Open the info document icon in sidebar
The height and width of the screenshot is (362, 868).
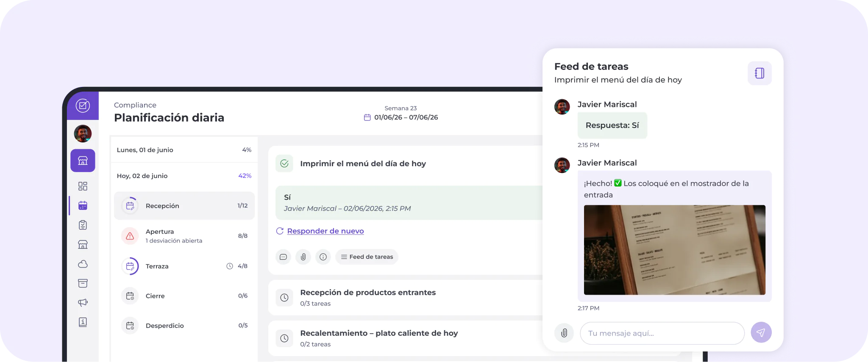pos(83,322)
